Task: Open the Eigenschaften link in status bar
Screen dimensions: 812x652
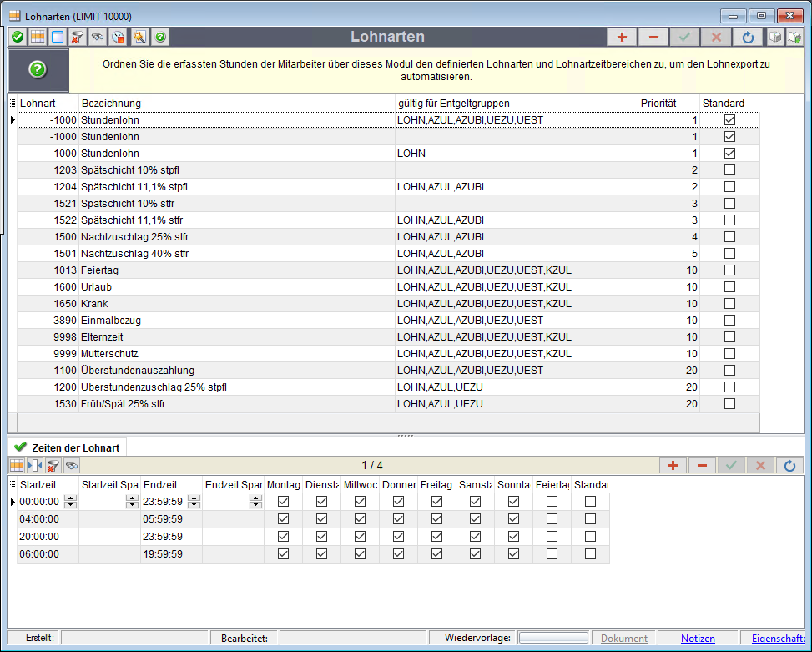Action: pyautogui.click(x=780, y=639)
